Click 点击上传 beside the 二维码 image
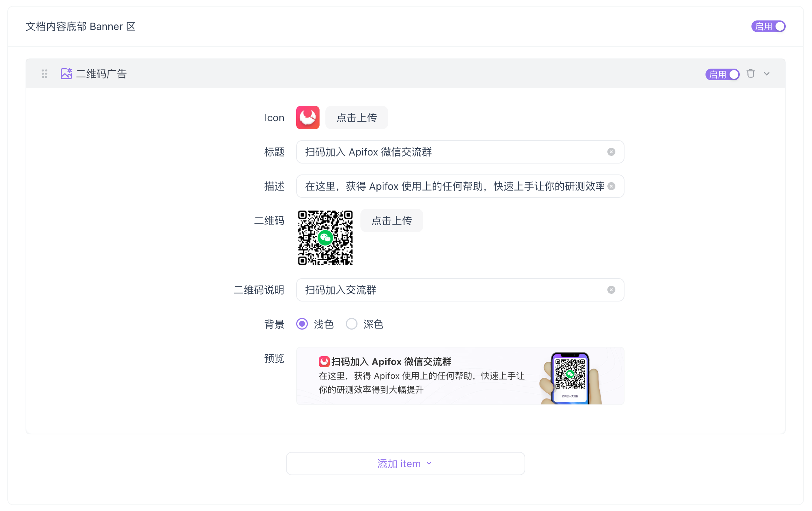Image resolution: width=812 pixels, height=511 pixels. point(391,220)
